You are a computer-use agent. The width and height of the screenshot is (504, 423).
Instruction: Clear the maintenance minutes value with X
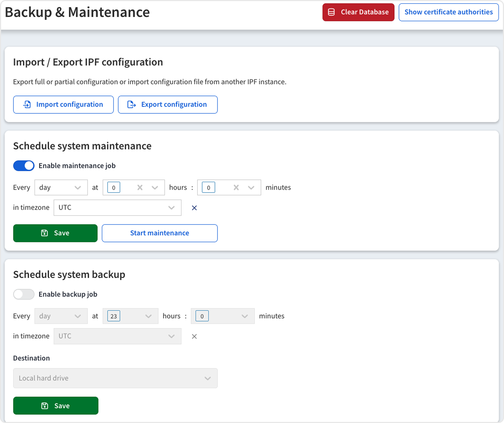(x=236, y=188)
